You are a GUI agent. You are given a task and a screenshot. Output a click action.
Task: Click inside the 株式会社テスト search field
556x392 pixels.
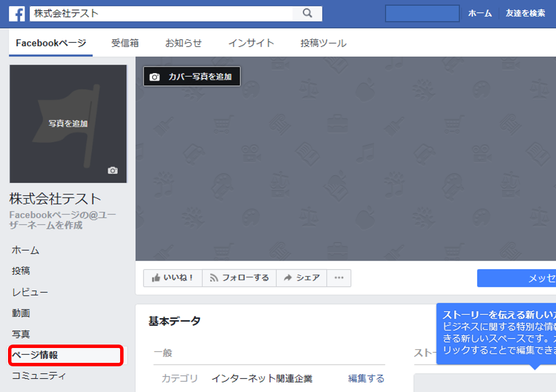161,14
